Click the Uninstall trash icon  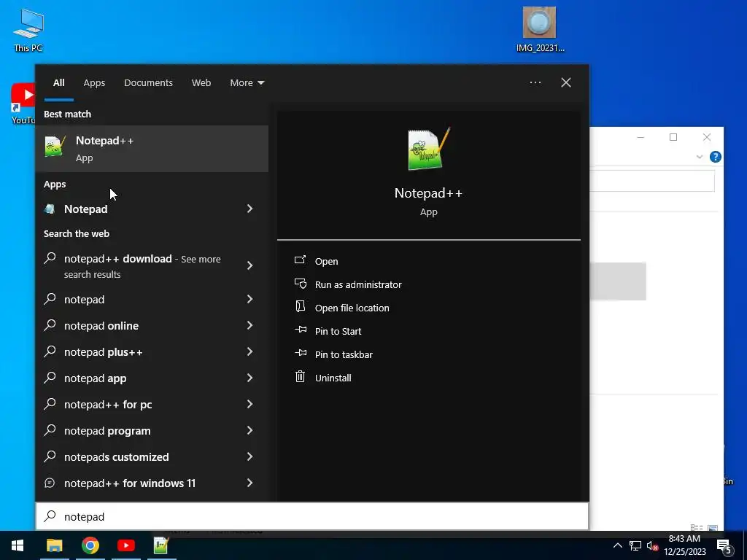tap(300, 377)
